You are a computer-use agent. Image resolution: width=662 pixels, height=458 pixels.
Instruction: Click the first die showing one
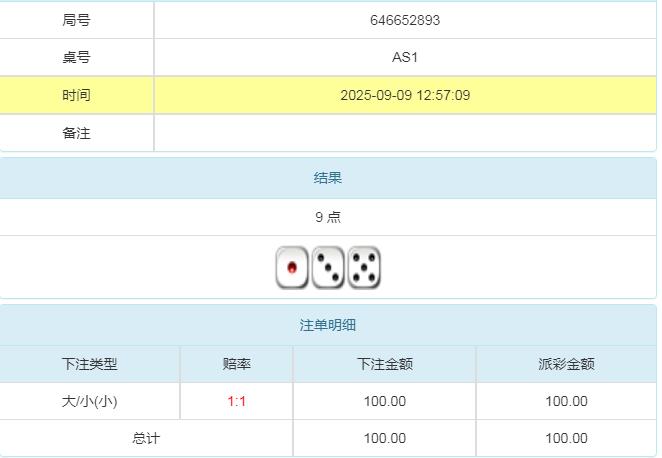point(292,268)
